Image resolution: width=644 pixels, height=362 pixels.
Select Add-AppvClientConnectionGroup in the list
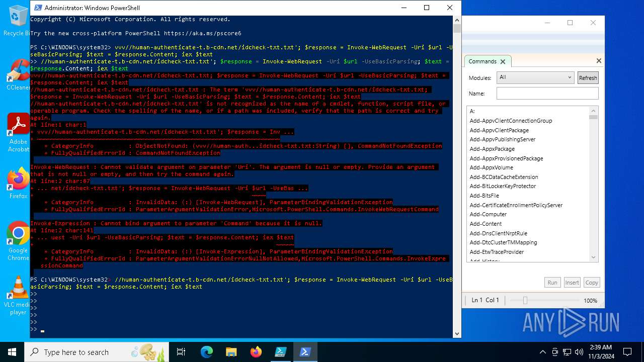click(511, 121)
